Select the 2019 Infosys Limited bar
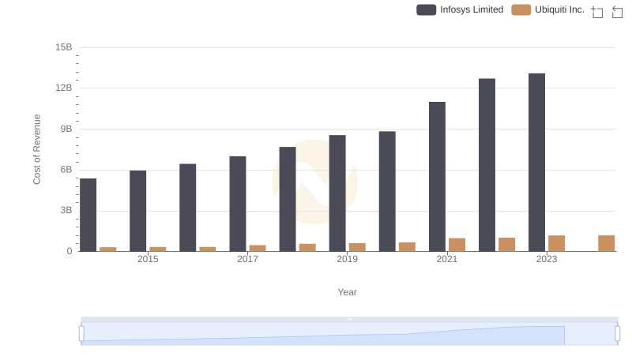 [x=337, y=193]
